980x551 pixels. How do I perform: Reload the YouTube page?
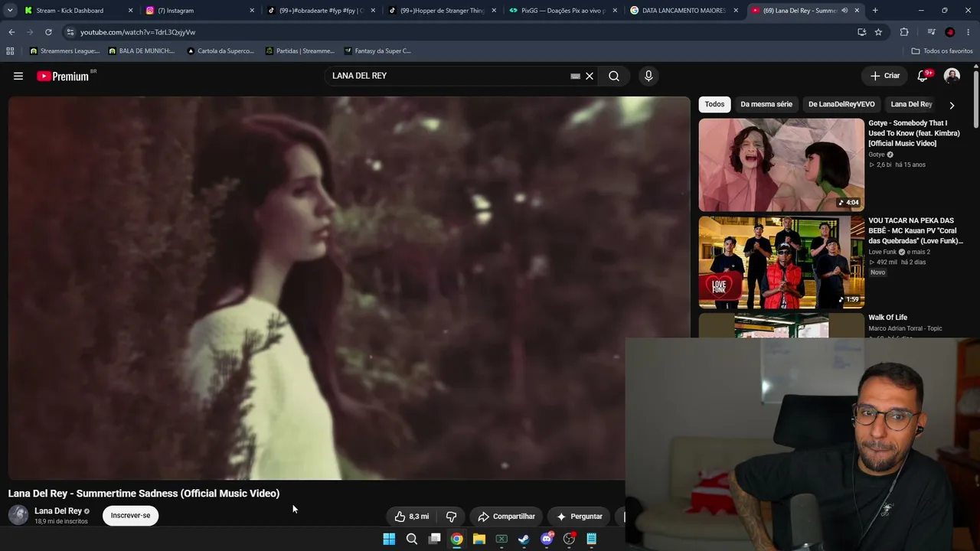click(x=48, y=32)
